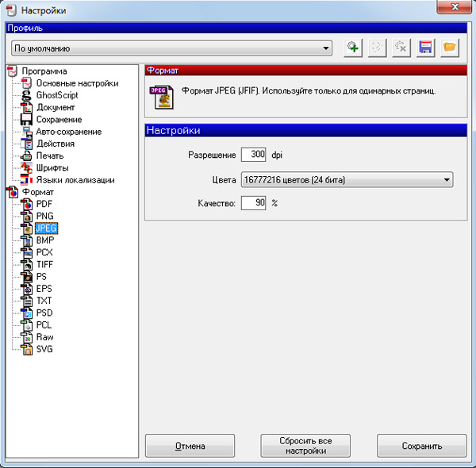Click the load profile folder icon
This screenshot has width=476, height=468.
[450, 48]
